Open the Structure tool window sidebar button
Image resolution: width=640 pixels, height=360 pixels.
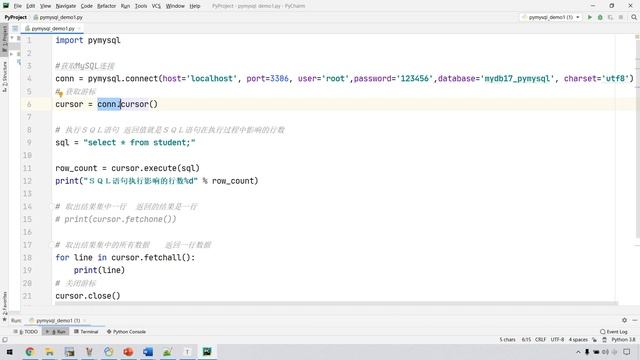coord(4,76)
